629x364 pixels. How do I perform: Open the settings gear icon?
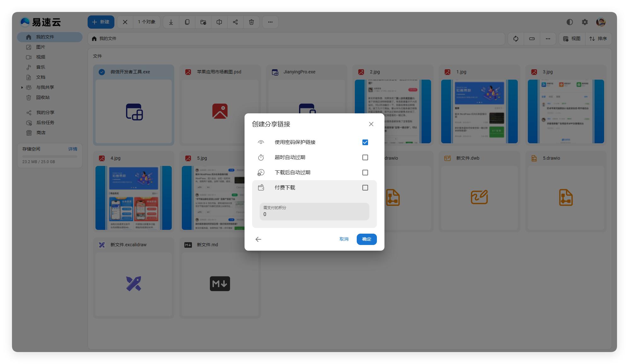(585, 22)
